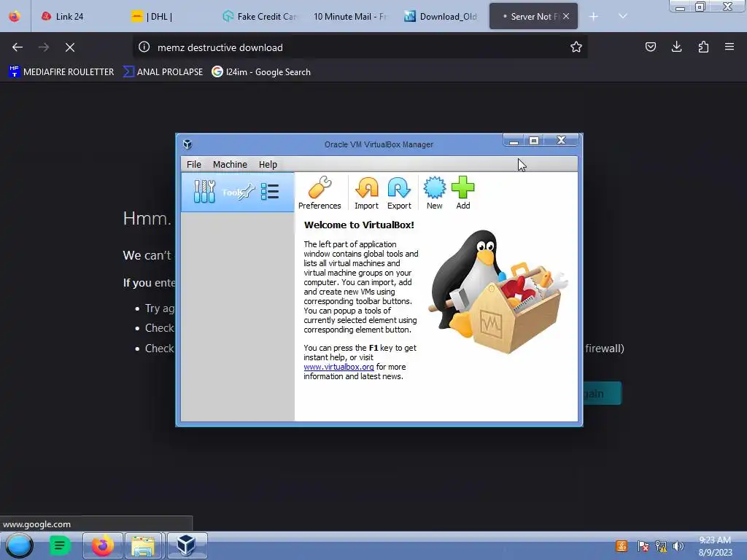Select the Tools item in VirtualBox sidebar

tap(237, 192)
